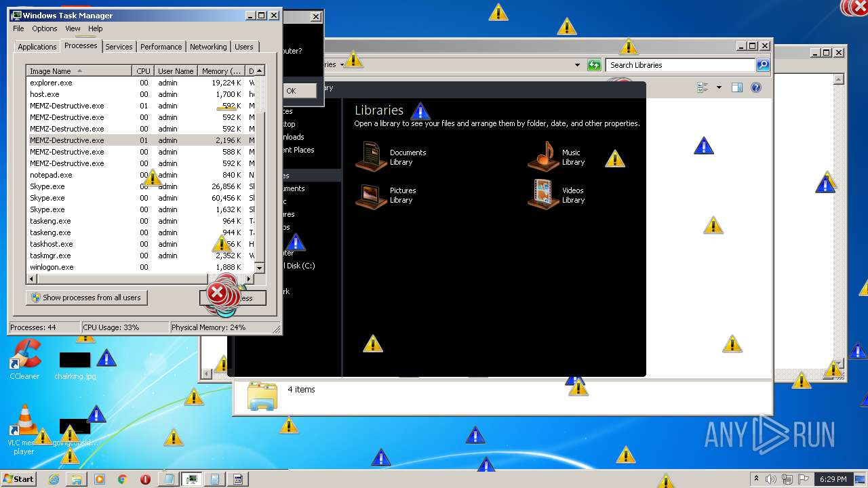
Task: Click the Change your view icon in Explorer
Action: pos(703,87)
